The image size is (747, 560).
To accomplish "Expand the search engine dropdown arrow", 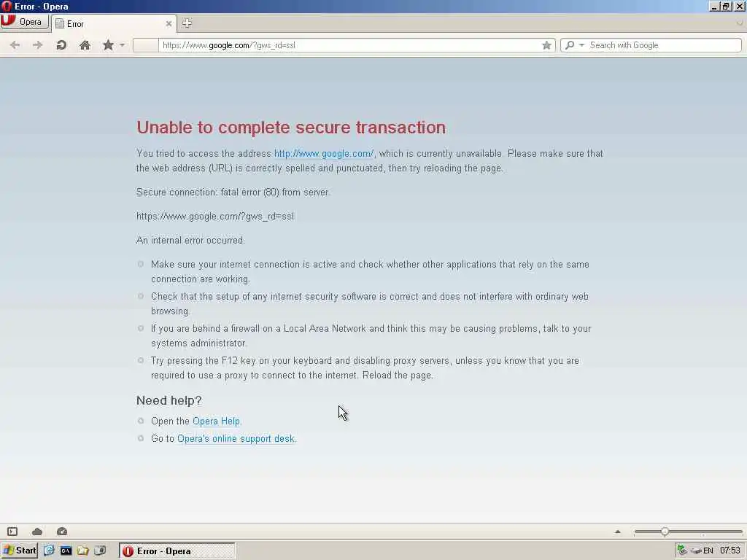I will 581,45.
